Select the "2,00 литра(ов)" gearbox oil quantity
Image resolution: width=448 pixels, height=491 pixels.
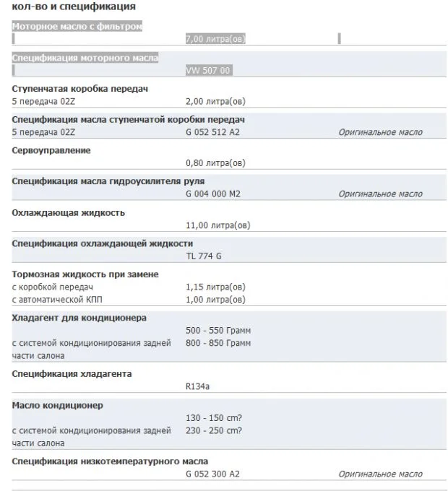pos(215,101)
